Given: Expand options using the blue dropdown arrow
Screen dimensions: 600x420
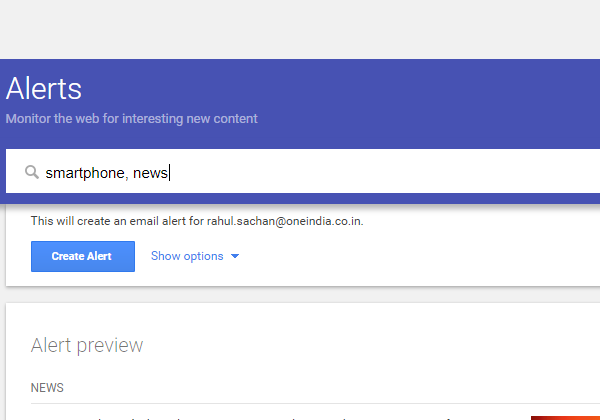Looking at the screenshot, I should point(235,256).
